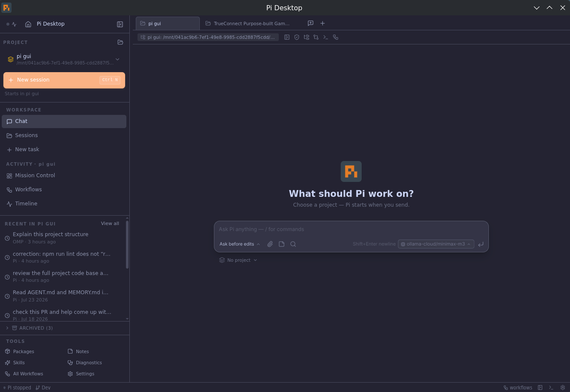Click workflows in status bar

518,388
